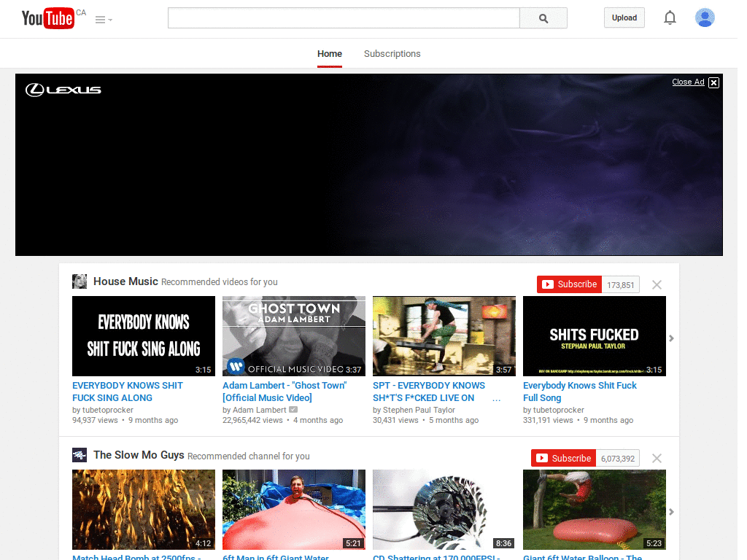Screen dimensions: 747x560
Task: Click the House Music channel avatar
Action: [80, 281]
